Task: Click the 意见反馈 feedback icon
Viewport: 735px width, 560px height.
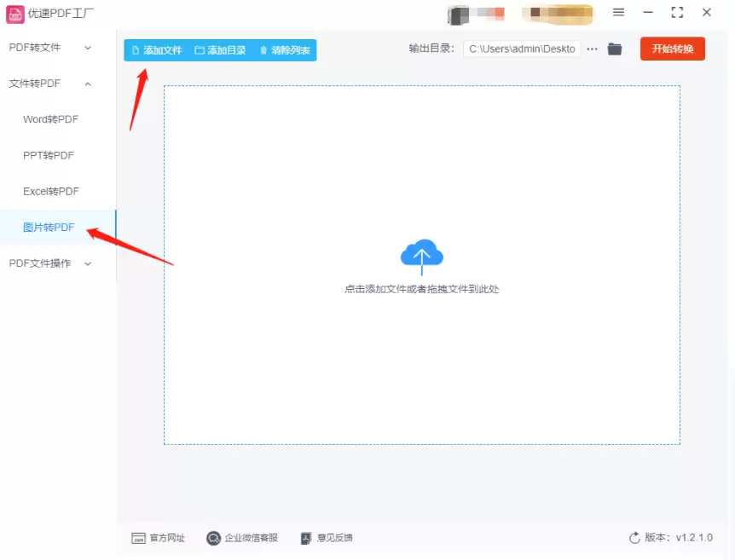Action: (x=306, y=538)
